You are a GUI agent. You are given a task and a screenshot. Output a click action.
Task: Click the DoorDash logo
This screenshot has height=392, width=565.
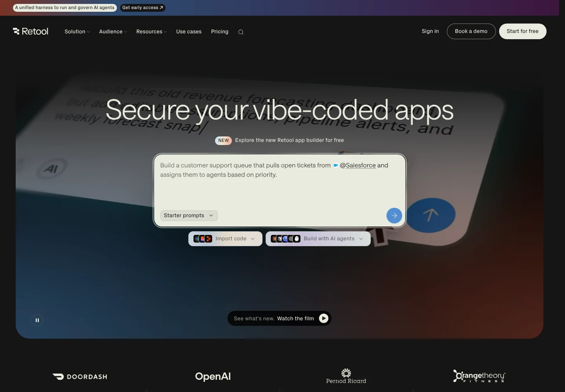coord(80,377)
